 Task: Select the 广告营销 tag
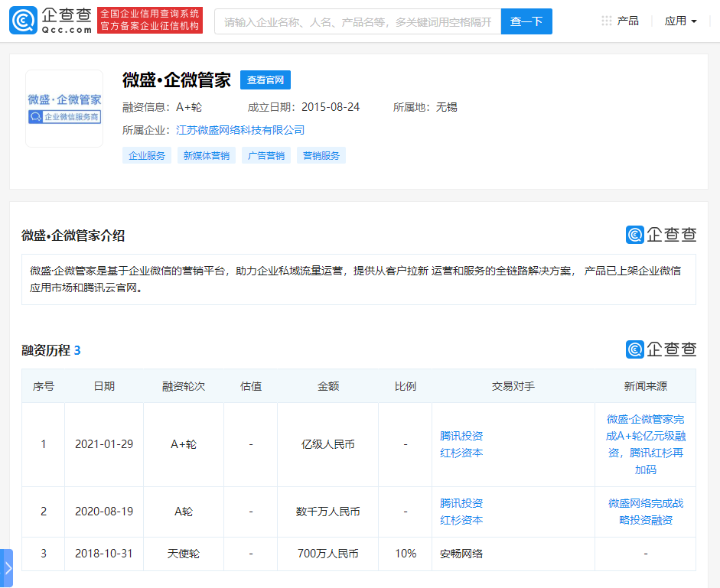[266, 156]
